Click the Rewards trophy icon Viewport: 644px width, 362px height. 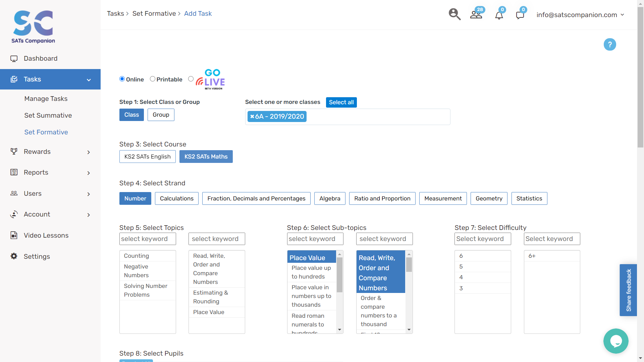pyautogui.click(x=14, y=152)
